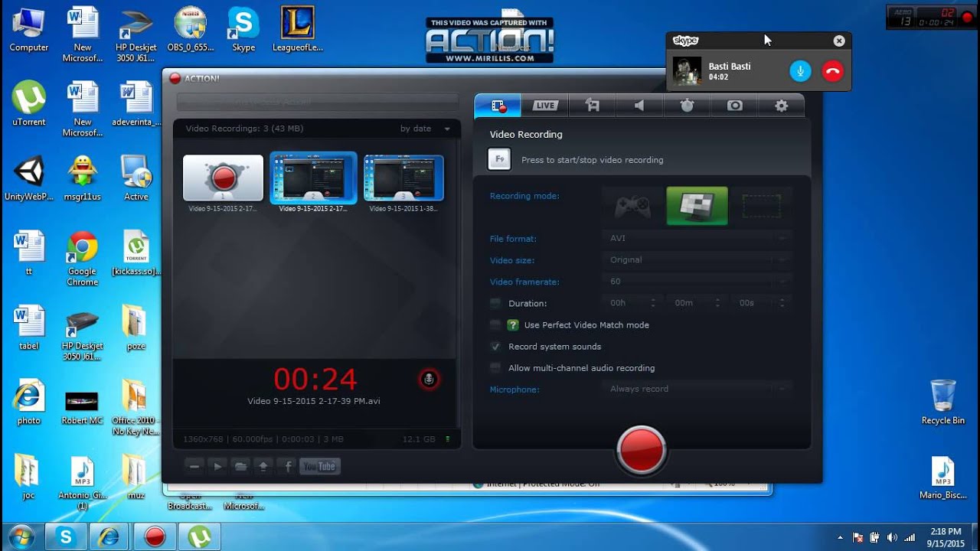This screenshot has height=551, width=980.
Task: Play the selected recording
Action: (217, 466)
